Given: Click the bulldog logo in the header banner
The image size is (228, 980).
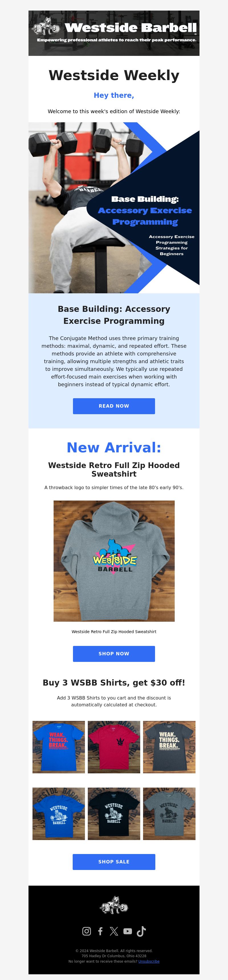Looking at the screenshot, I should [x=46, y=27].
